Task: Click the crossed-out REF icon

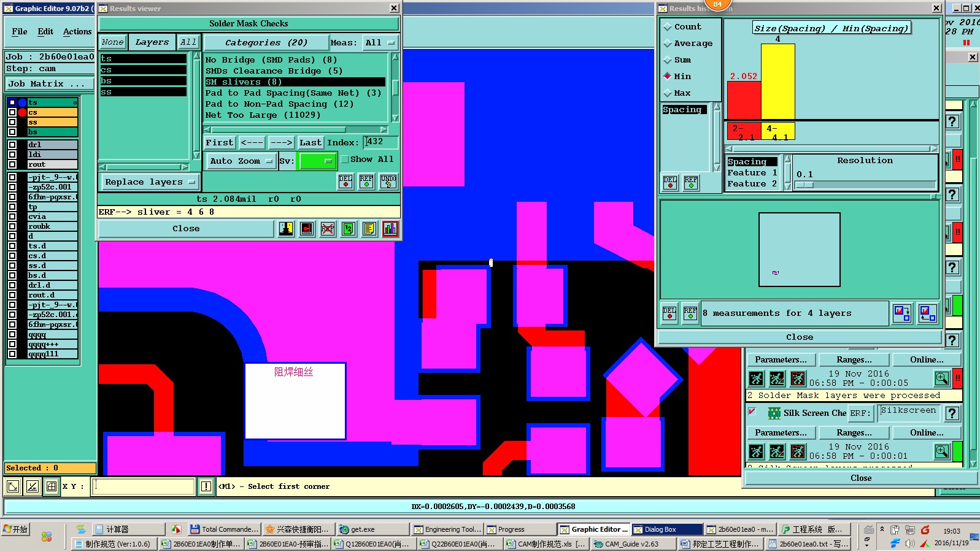Action: [328, 229]
